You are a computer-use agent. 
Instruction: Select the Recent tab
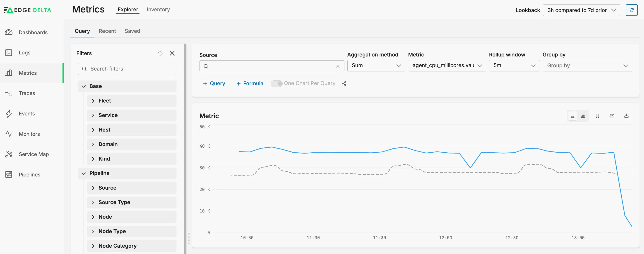pos(107,31)
